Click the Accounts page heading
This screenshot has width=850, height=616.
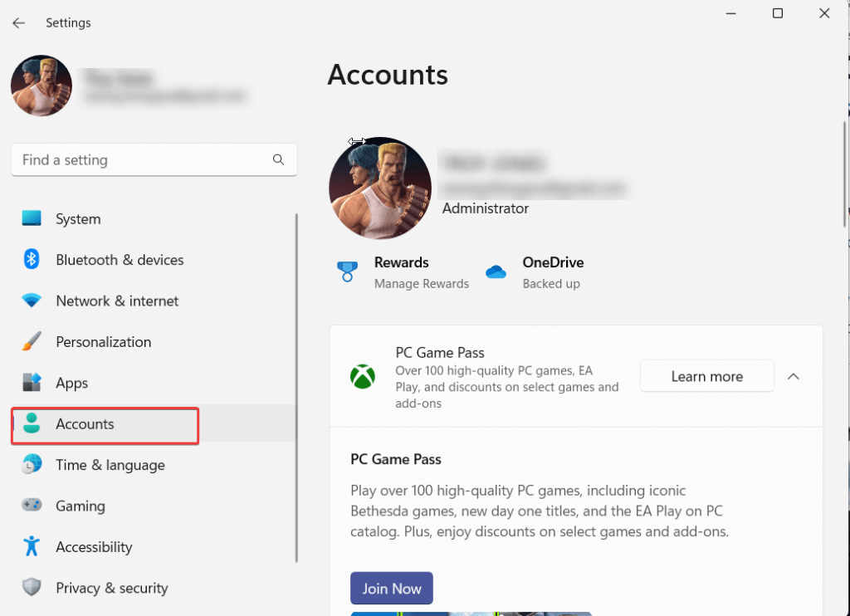pyautogui.click(x=388, y=74)
